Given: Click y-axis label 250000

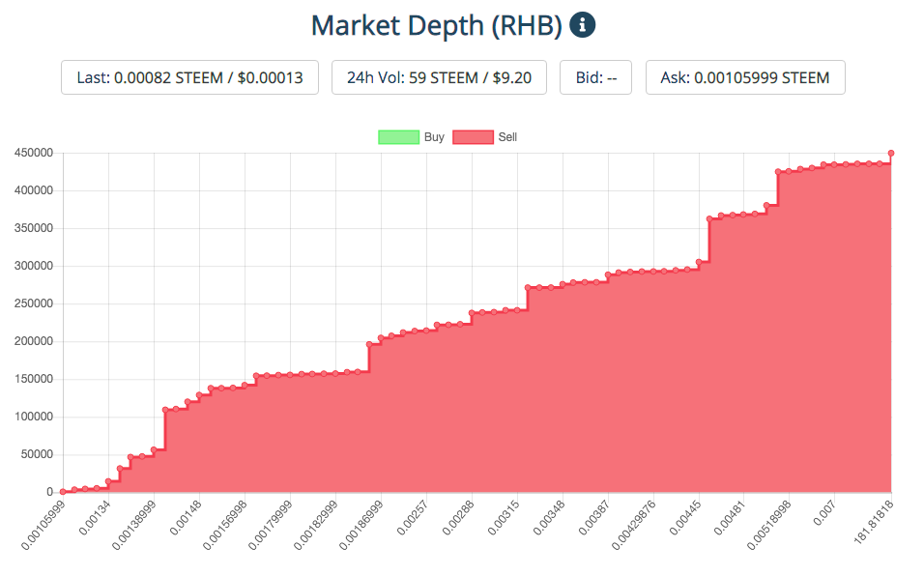Looking at the screenshot, I should [x=34, y=303].
